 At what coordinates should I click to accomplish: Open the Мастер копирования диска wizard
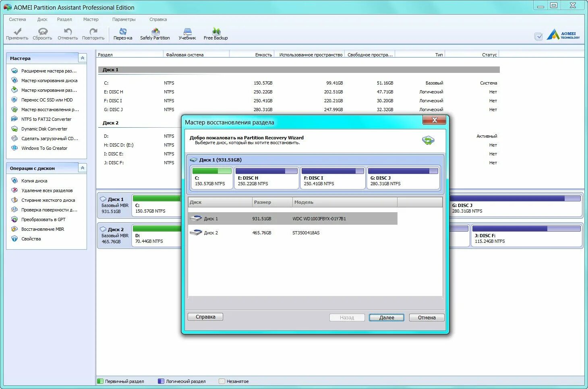tap(49, 80)
